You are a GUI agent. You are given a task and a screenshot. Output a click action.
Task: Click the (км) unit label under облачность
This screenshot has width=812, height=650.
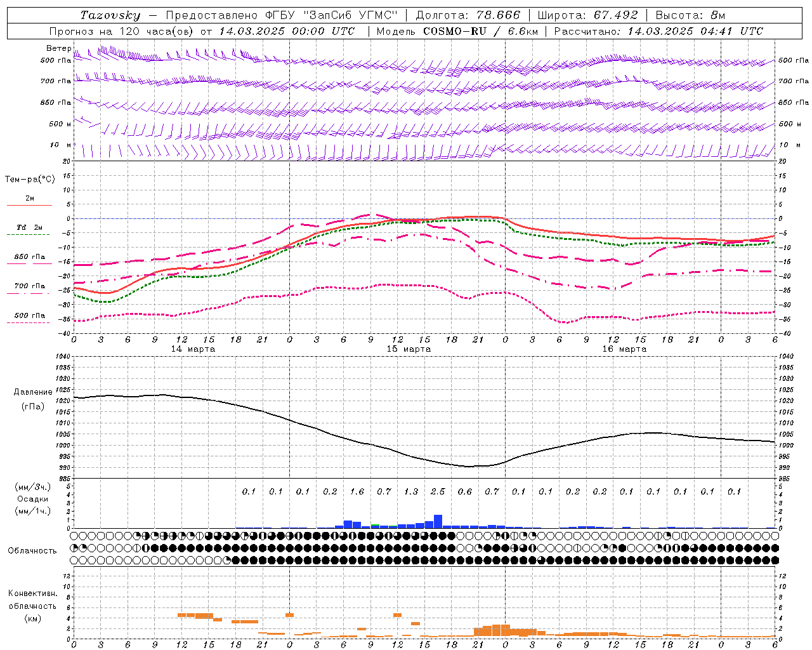coord(33,619)
